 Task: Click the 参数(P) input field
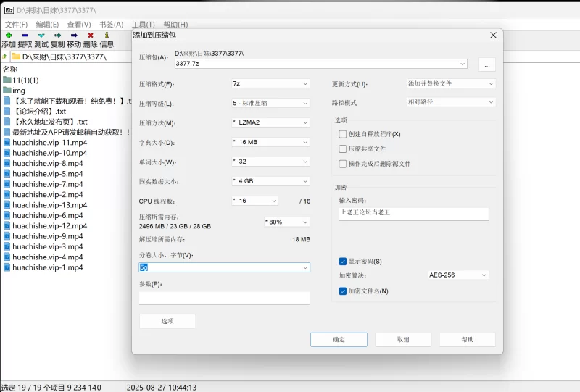pyautogui.click(x=224, y=298)
